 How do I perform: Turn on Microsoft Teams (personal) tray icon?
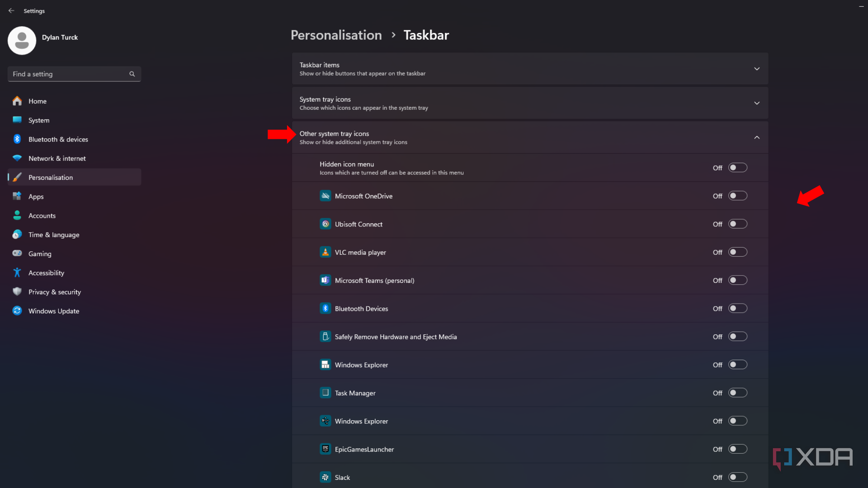[x=737, y=280]
